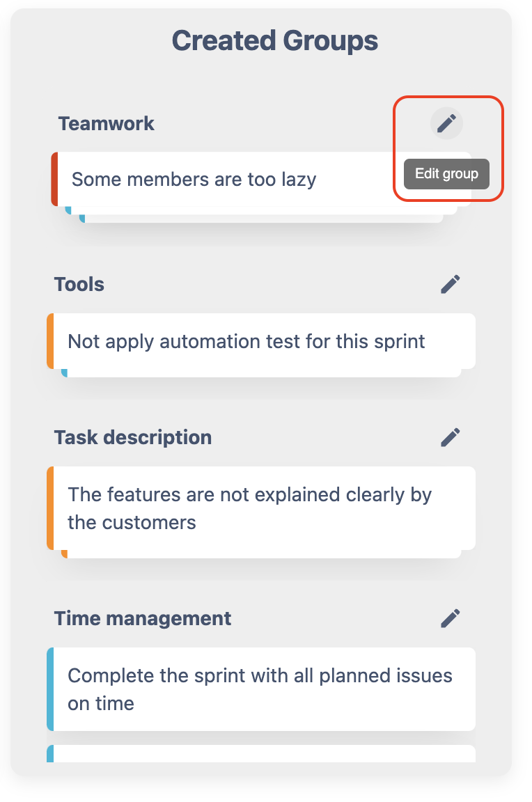Click the Tools group heading
This screenshot has height=802, width=532.
click(79, 284)
